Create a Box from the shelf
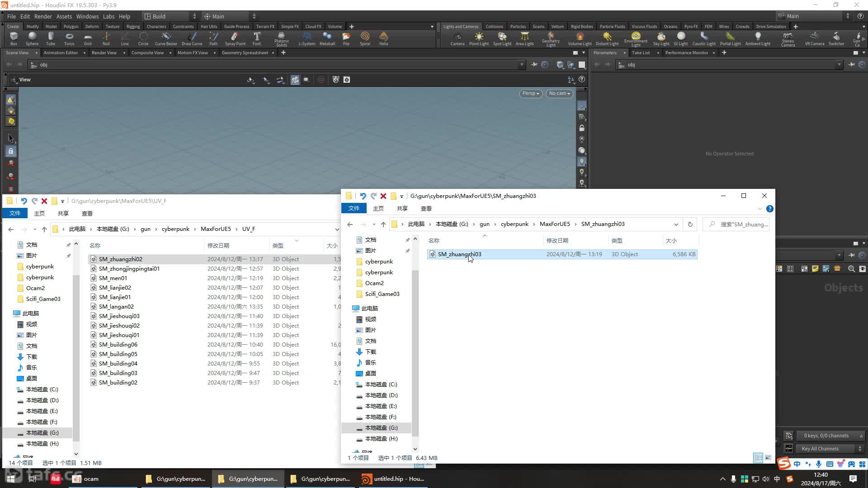 coord(14,39)
